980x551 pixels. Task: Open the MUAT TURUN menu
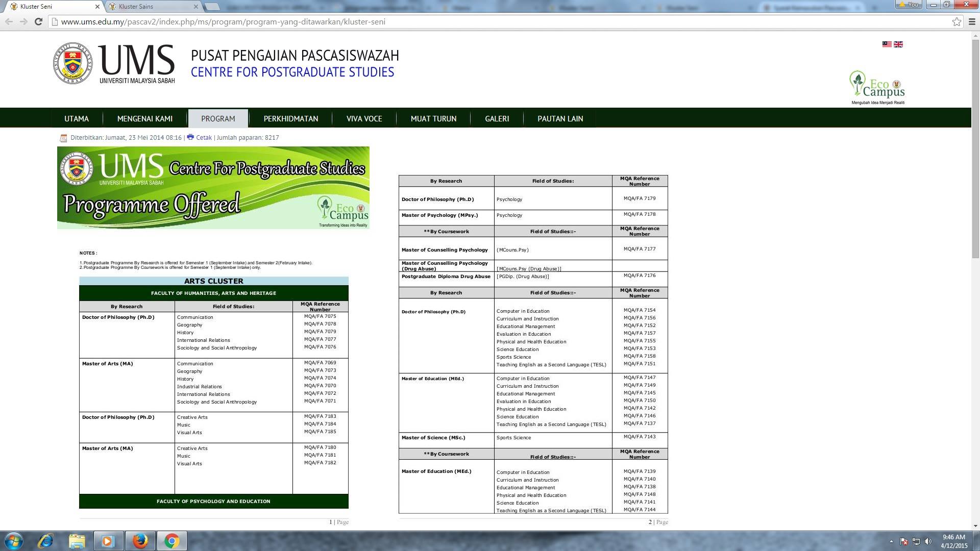point(433,118)
